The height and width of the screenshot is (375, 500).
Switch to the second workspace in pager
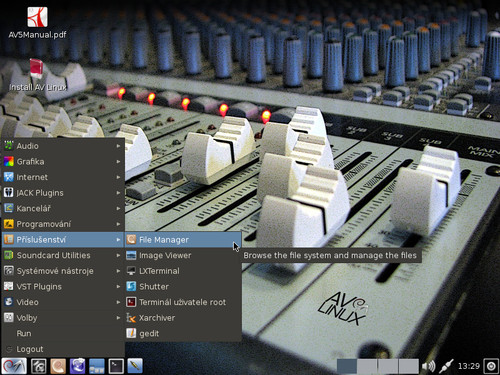(x=367, y=366)
